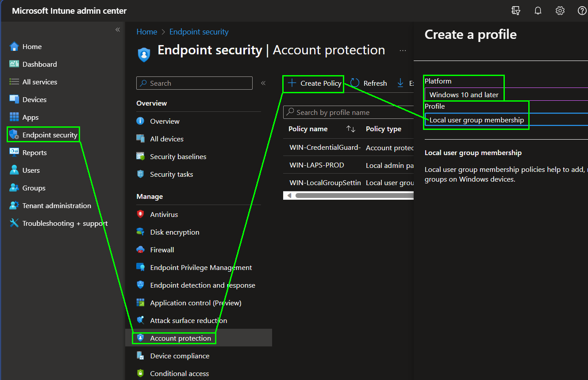Click the Refresh button
This screenshot has height=380, width=588.
click(x=369, y=83)
